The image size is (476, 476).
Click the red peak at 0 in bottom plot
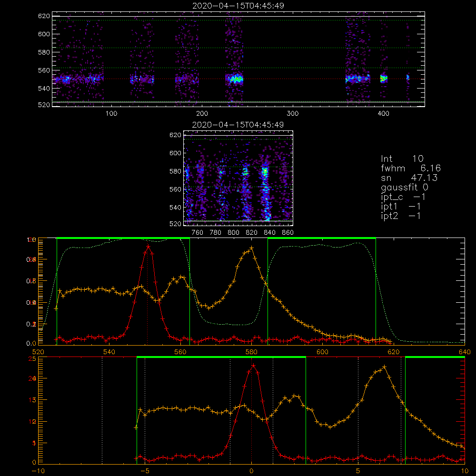[x=253, y=366]
